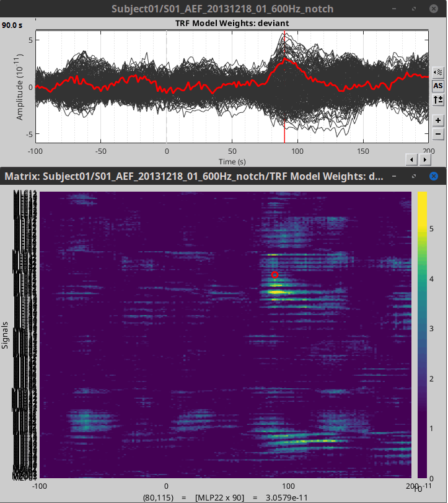
Task: Click the 90.0 s current time label
Action: coord(12,25)
